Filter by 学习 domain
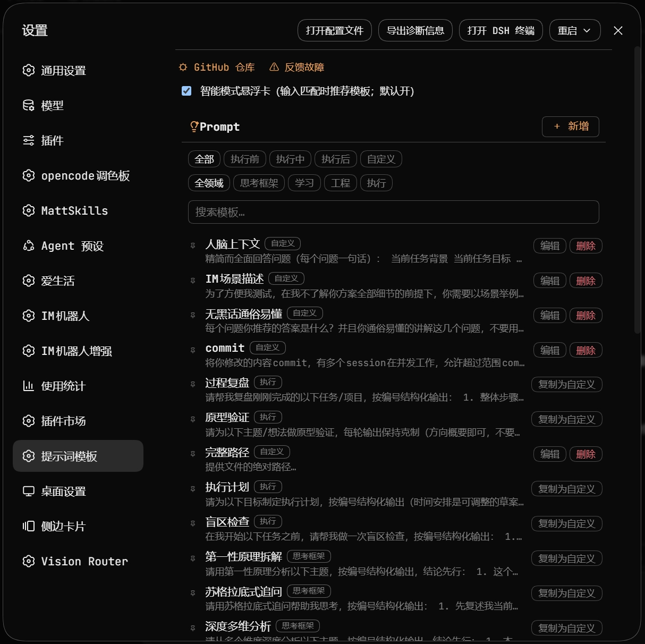Screen dimensions: 645x644 pos(304,183)
